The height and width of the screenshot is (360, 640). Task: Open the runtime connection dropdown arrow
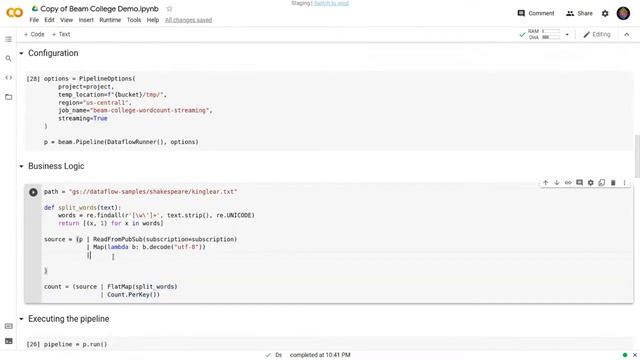tap(567, 35)
